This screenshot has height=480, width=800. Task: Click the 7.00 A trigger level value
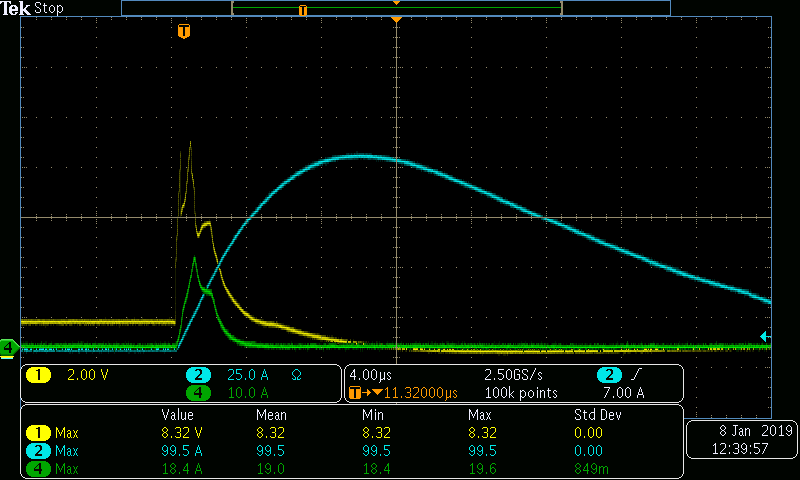point(623,393)
